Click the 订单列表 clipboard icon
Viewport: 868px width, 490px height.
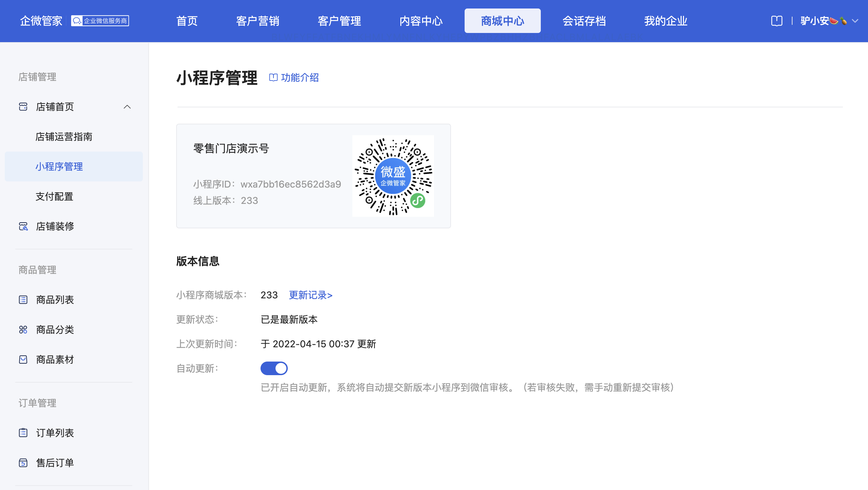[x=23, y=433]
